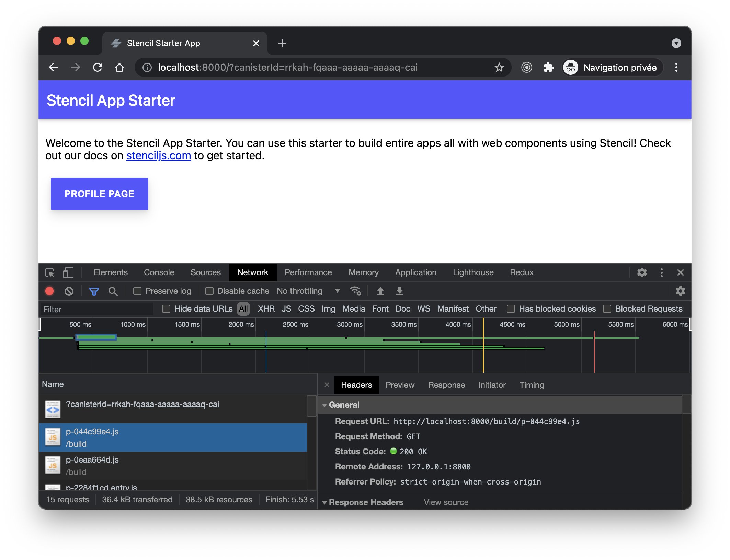Show the Initiator tab of request
Screen dimensions: 730x560
tap(492, 385)
